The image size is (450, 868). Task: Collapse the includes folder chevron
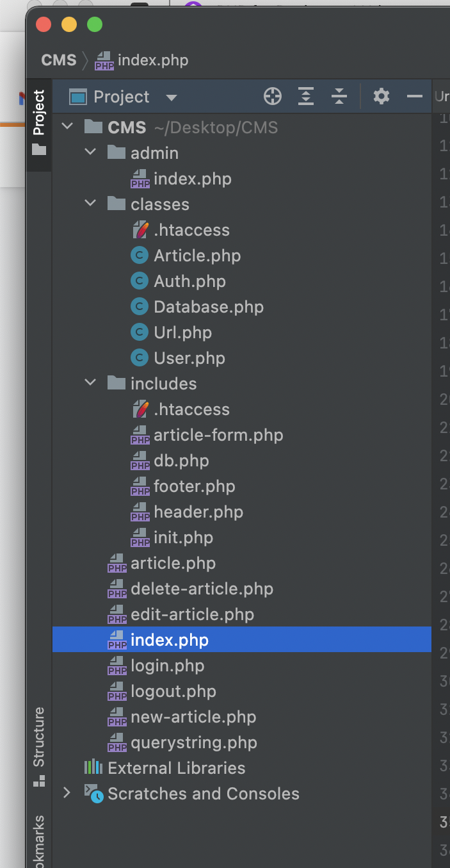(x=91, y=383)
